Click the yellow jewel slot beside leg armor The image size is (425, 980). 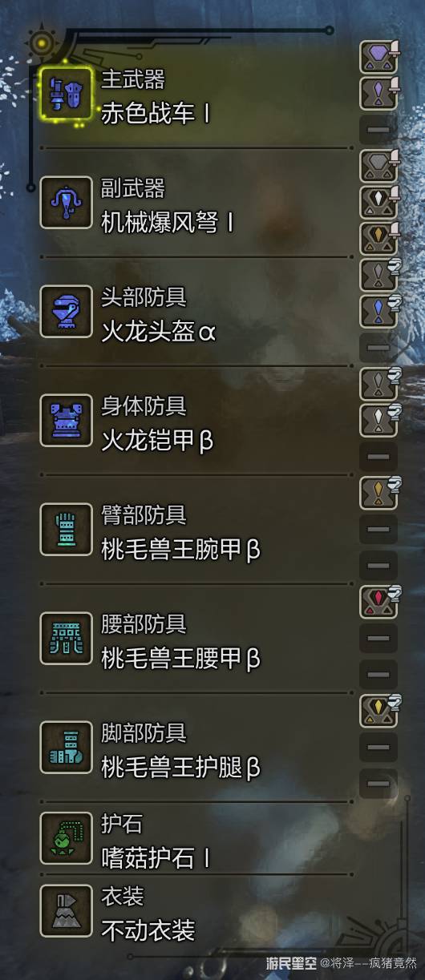[378, 711]
